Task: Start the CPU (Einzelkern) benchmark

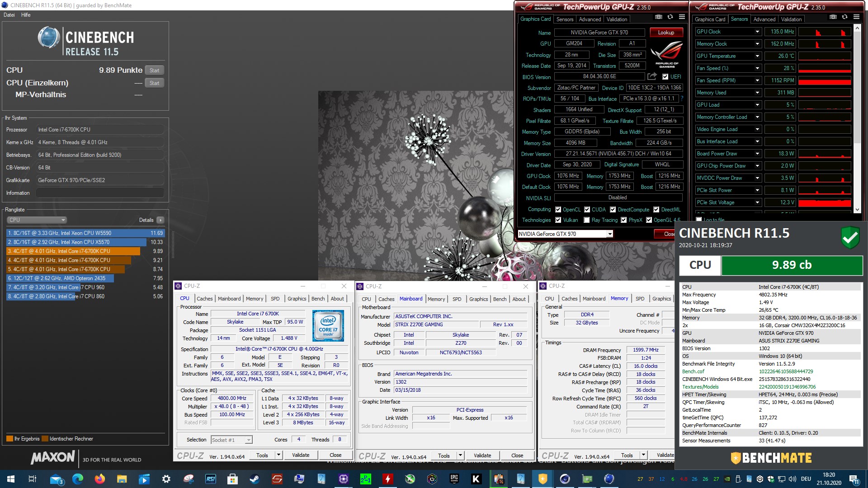Action: (x=154, y=83)
